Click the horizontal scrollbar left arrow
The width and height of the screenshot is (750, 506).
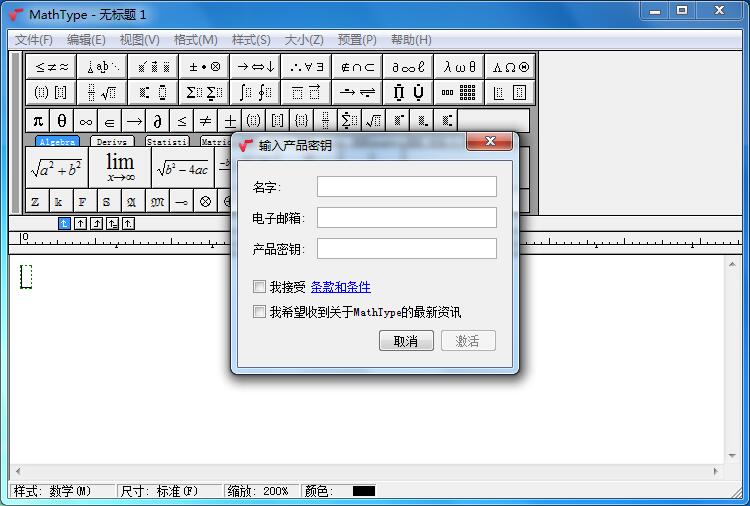point(18,471)
